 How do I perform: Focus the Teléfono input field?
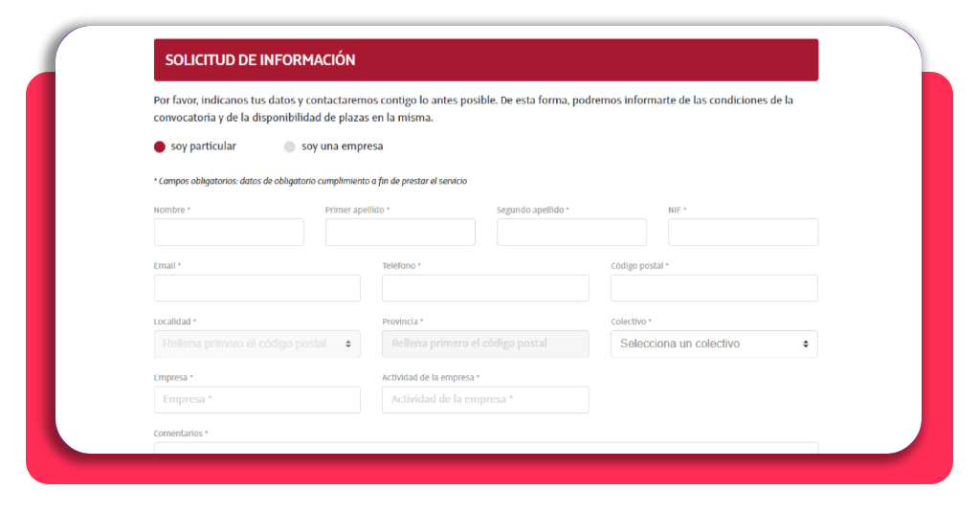(x=485, y=288)
